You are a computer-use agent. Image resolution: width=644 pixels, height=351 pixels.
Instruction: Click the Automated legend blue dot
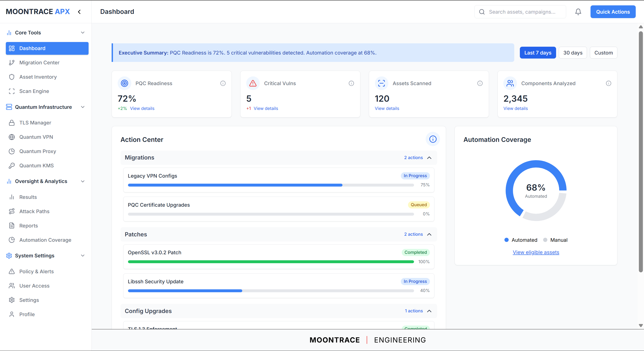pyautogui.click(x=506, y=240)
